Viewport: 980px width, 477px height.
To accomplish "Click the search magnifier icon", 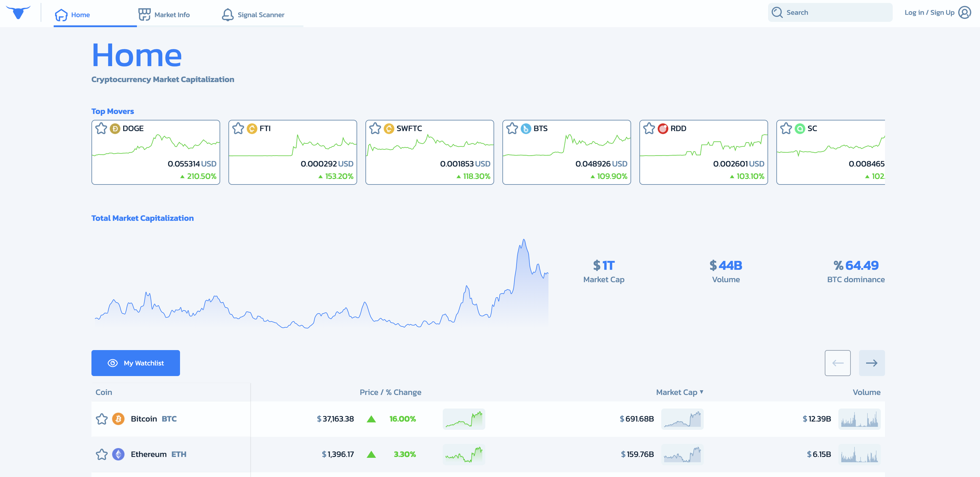I will [777, 13].
